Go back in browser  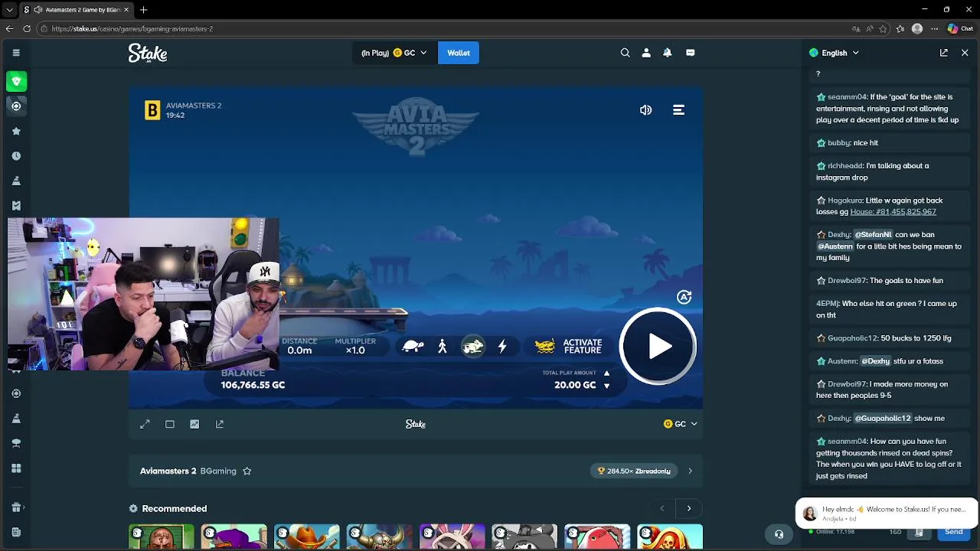coord(9,28)
